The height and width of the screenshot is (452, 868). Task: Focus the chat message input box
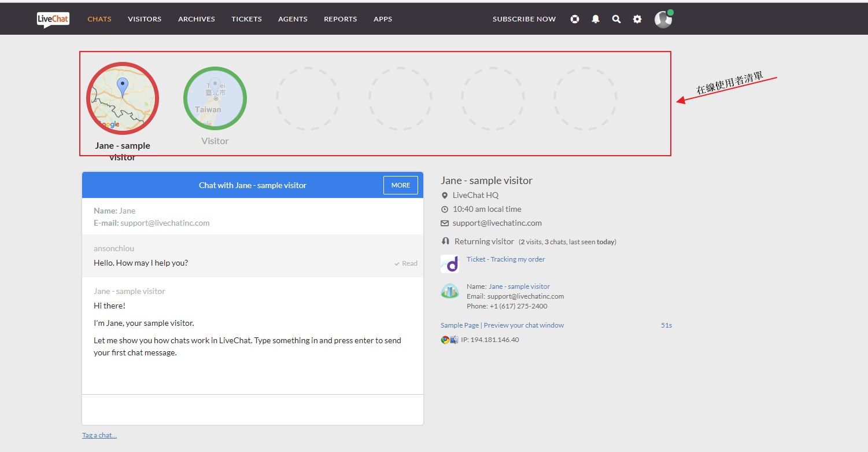(253, 410)
